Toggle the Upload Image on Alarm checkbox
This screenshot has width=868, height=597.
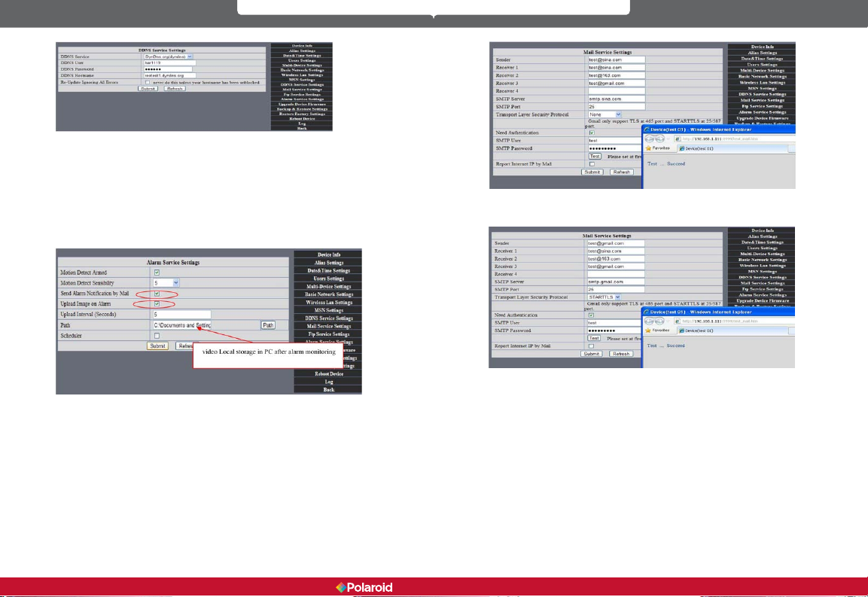157,304
